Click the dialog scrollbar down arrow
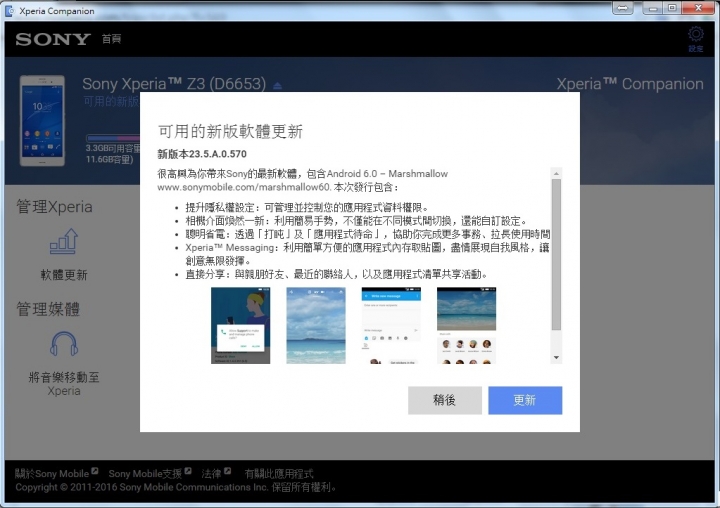720x508 pixels. (556, 357)
